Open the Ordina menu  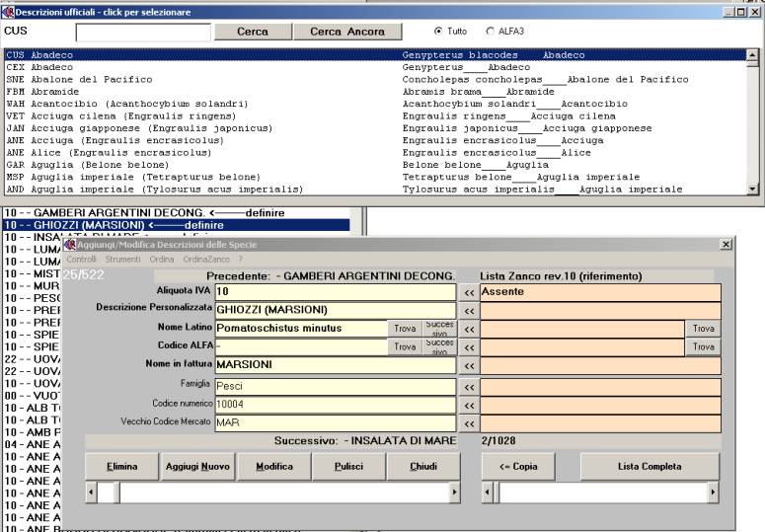click(x=162, y=259)
